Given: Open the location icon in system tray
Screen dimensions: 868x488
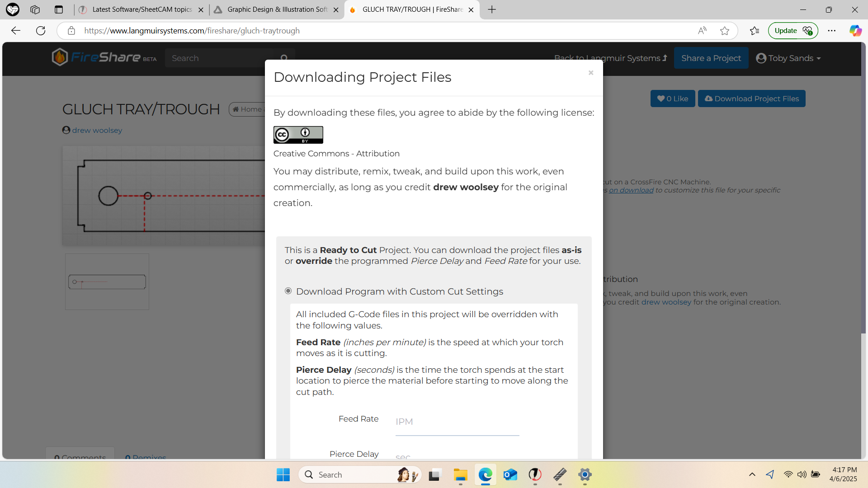Looking at the screenshot, I should pyautogui.click(x=770, y=474).
